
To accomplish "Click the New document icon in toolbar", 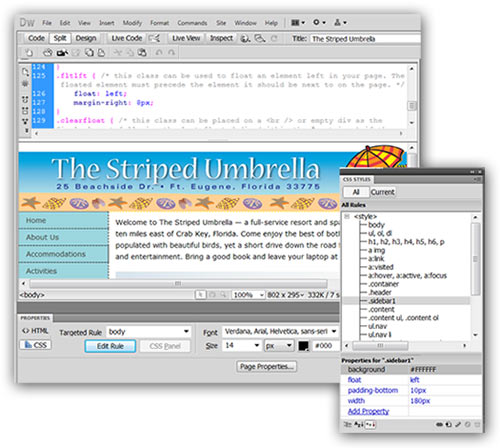I will click(x=29, y=53).
